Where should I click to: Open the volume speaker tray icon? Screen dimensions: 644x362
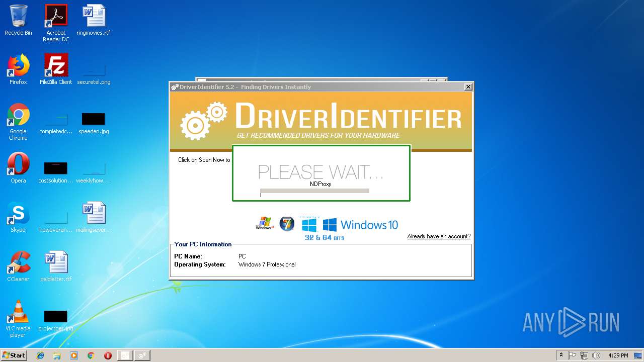[x=596, y=355]
